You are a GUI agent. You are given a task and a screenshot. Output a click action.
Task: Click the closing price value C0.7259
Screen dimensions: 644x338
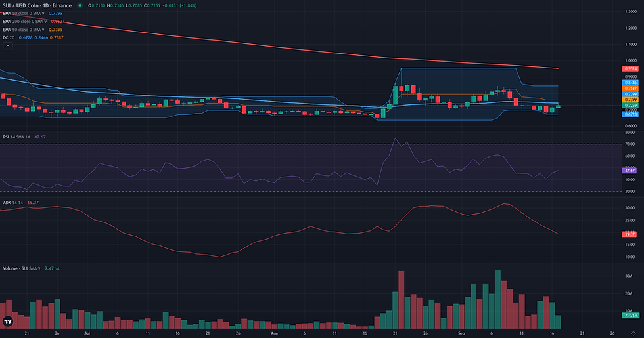coord(154,5)
